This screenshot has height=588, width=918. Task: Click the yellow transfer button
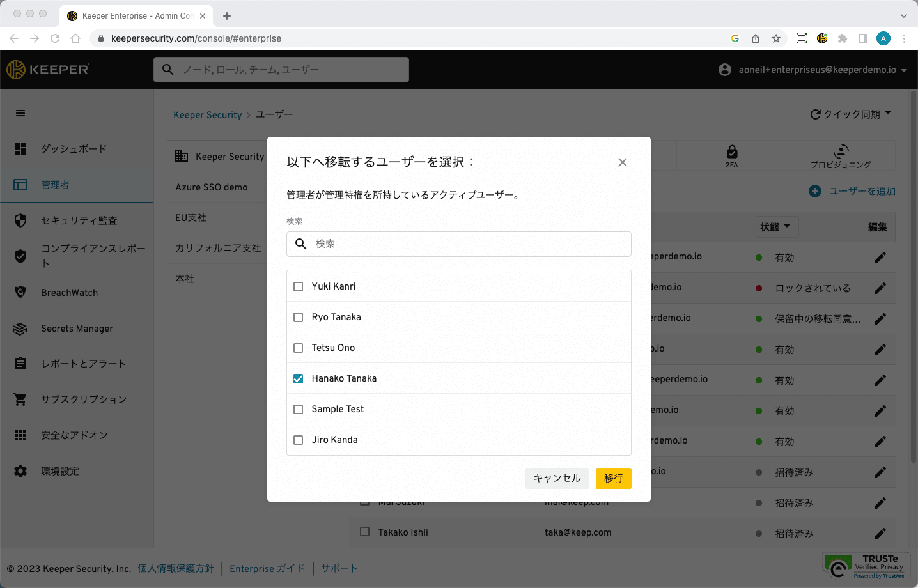click(x=613, y=478)
